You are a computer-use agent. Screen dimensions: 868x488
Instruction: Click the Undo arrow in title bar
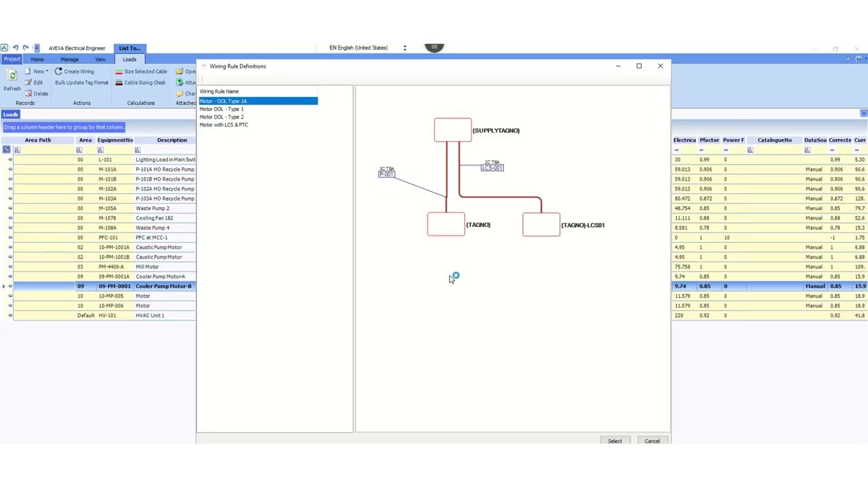click(x=15, y=47)
